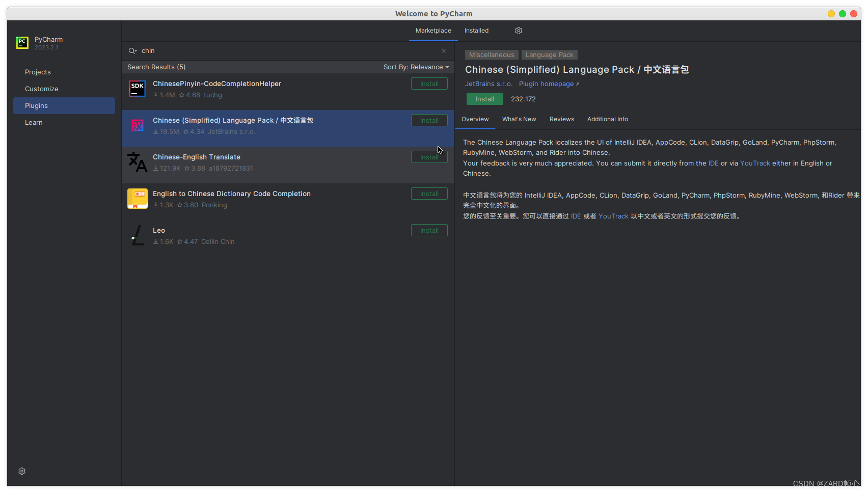The height and width of the screenshot is (493, 868).
Task: Select the ChinesePinyin-CodeCompletionHelper plugin title
Action: coord(217,84)
